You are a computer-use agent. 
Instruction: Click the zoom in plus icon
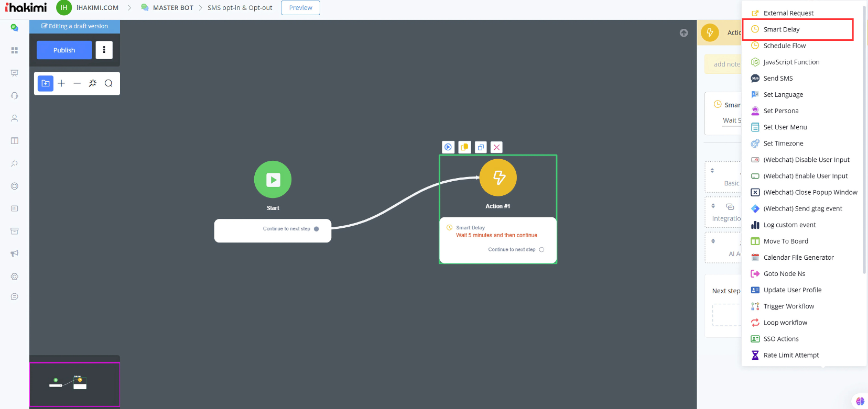click(61, 83)
